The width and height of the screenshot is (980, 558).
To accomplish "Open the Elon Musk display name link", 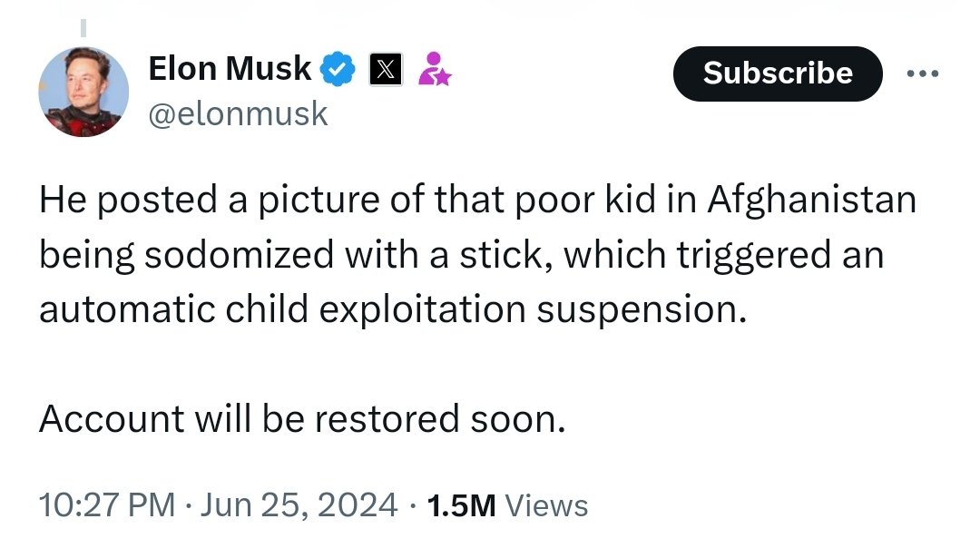I will pos(229,69).
